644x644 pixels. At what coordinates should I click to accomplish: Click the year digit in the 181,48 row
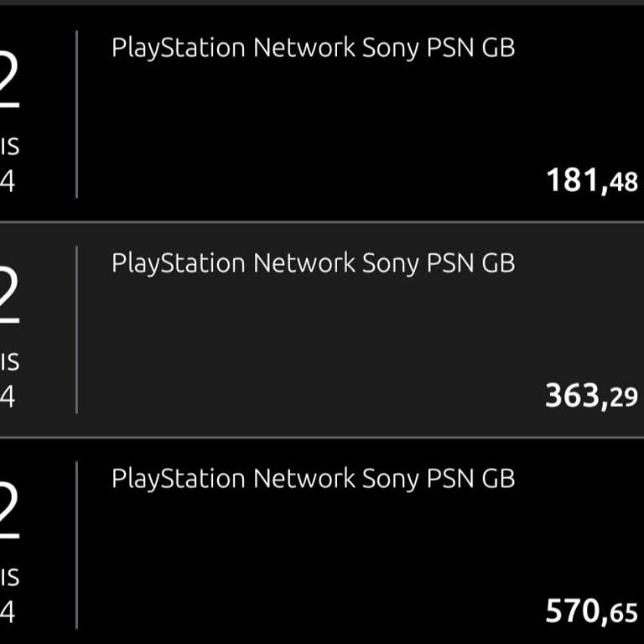pos(8,181)
